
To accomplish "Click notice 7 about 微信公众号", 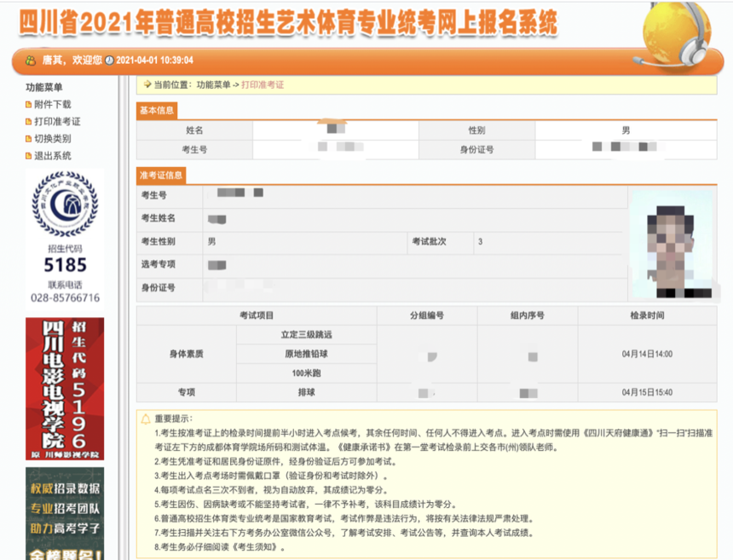I will click(344, 533).
